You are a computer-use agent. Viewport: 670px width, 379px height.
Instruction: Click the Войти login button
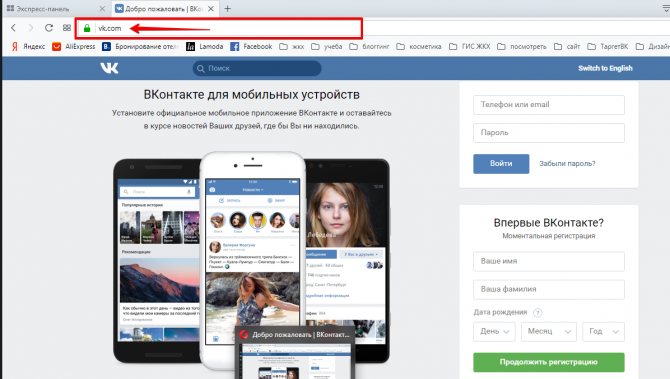(x=501, y=164)
